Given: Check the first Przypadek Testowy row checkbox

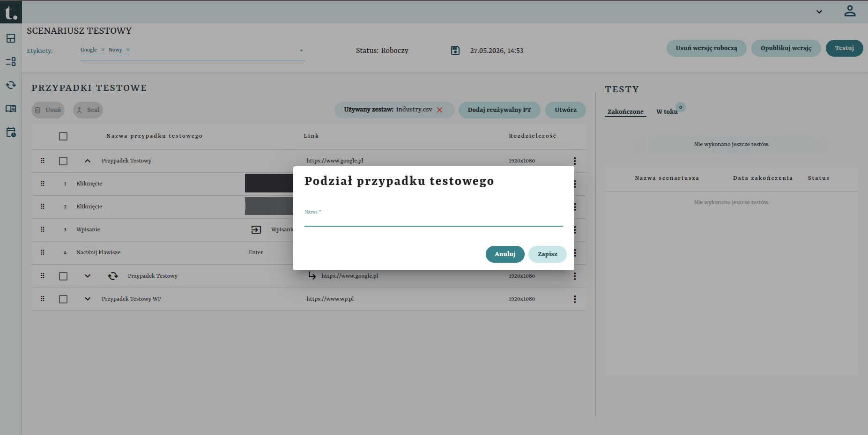Looking at the screenshot, I should (x=63, y=161).
